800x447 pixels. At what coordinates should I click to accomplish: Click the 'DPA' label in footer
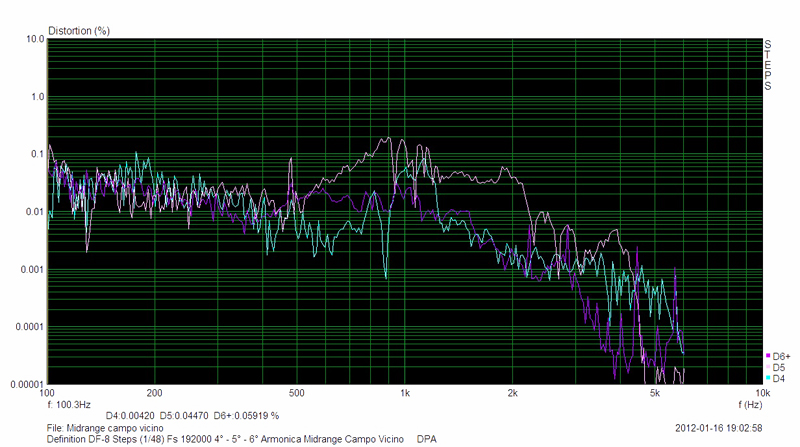[x=427, y=439]
